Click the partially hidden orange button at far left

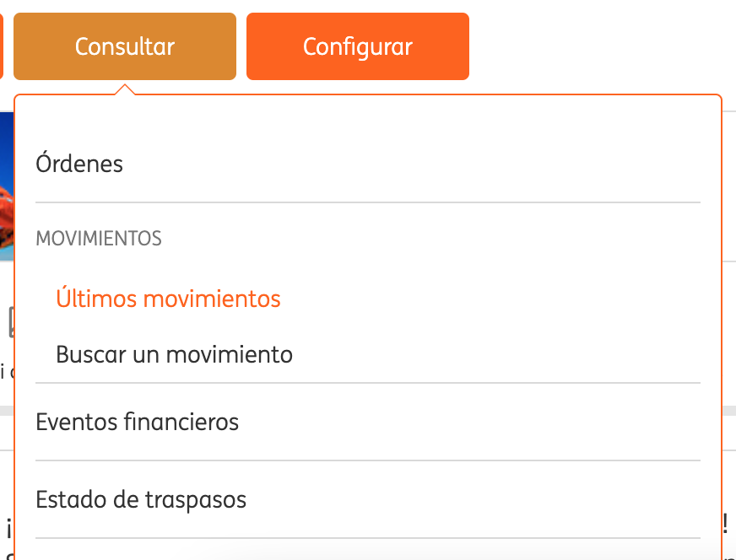2,46
